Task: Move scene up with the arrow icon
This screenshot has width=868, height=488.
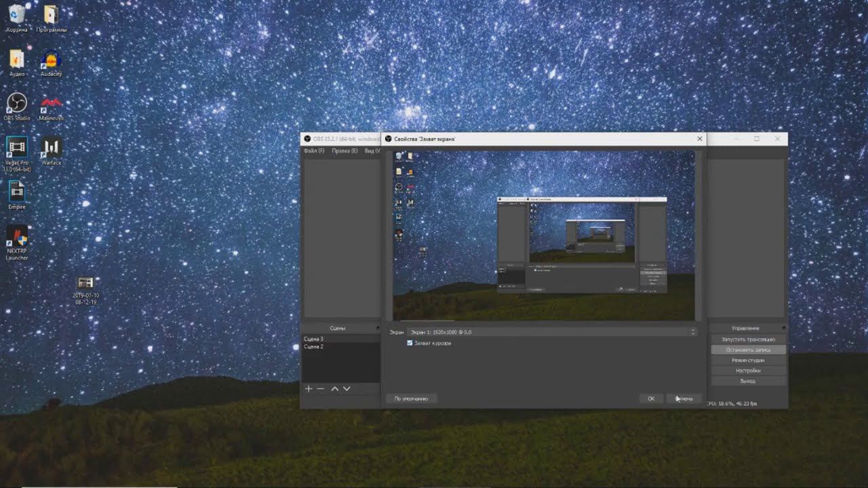Action: (x=334, y=388)
